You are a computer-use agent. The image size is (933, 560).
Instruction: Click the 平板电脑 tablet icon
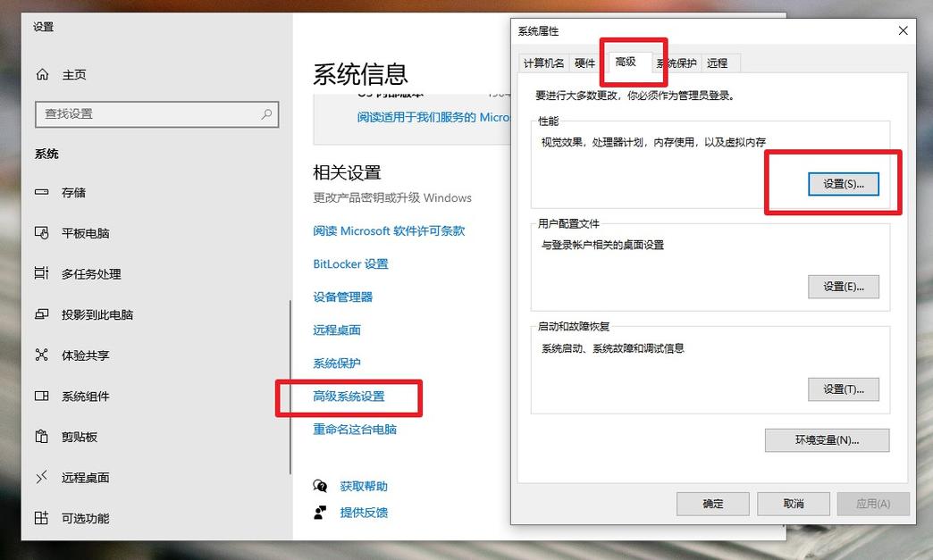point(42,232)
